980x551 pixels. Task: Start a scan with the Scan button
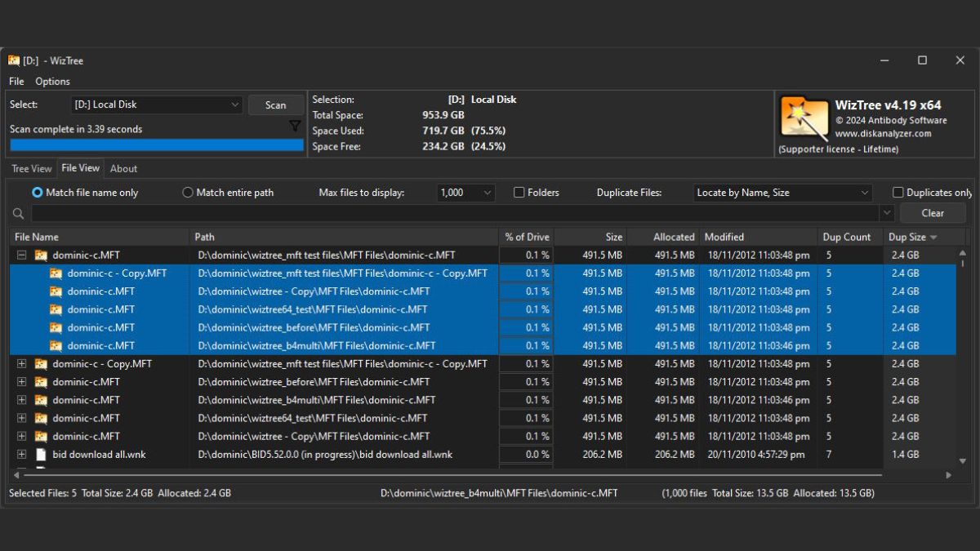coord(276,104)
